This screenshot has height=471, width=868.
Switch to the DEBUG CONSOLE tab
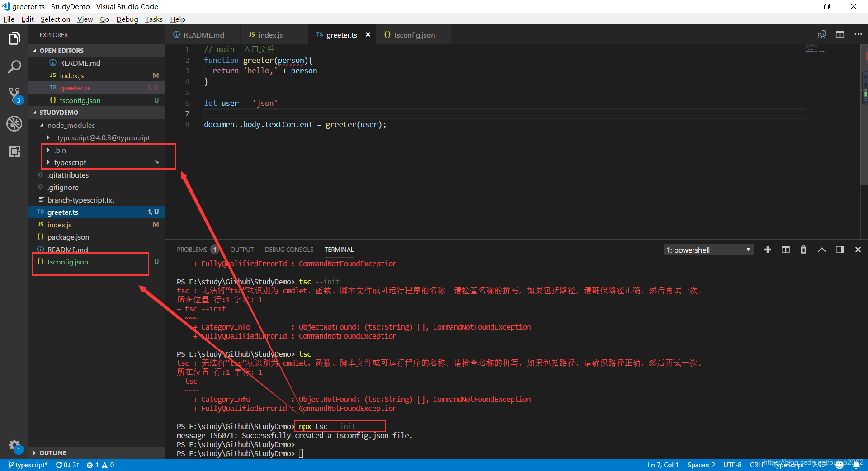(x=289, y=250)
